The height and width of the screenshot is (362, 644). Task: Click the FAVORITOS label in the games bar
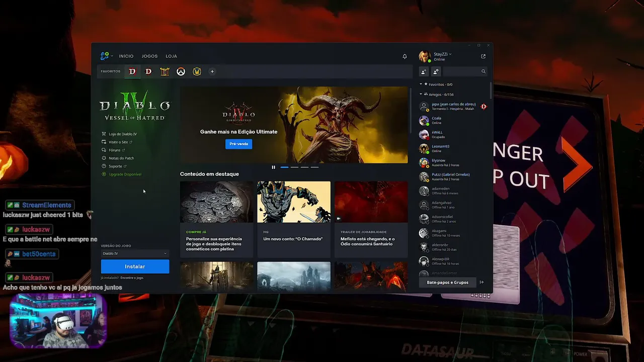[x=111, y=71]
